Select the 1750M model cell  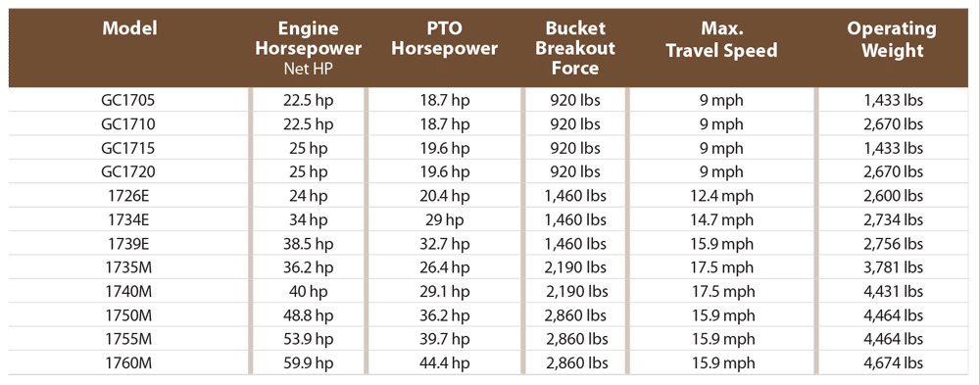[128, 315]
